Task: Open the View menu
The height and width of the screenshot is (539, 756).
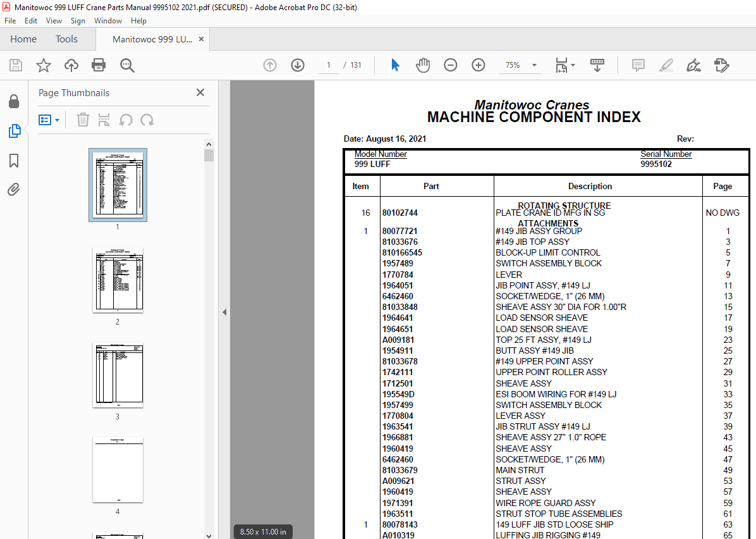Action: pos(54,21)
